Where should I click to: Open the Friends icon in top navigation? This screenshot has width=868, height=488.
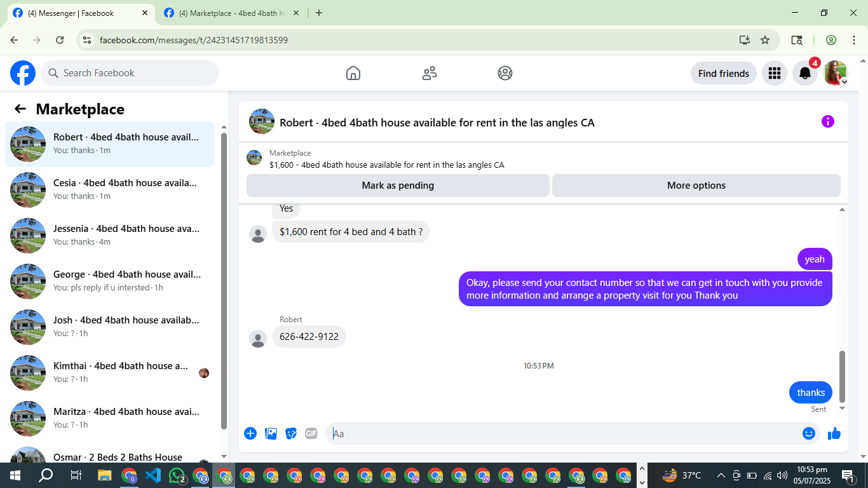pyautogui.click(x=430, y=73)
